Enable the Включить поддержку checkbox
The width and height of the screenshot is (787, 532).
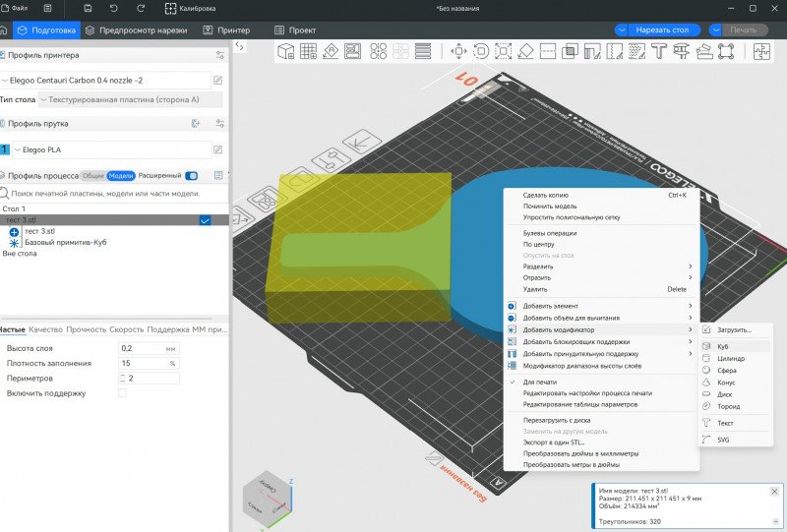coord(122,393)
